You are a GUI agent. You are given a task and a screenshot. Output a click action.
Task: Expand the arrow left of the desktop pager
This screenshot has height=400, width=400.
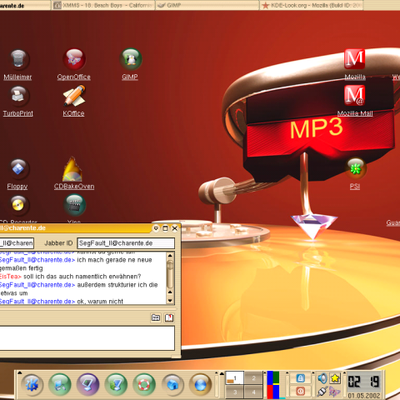(221, 373)
